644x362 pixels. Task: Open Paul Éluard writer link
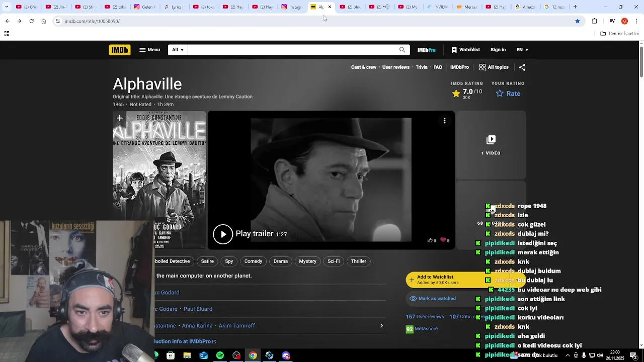198,309
